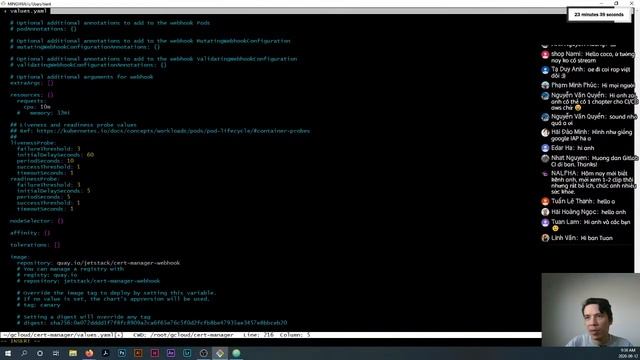Open the Windows Start menu

click(8, 353)
